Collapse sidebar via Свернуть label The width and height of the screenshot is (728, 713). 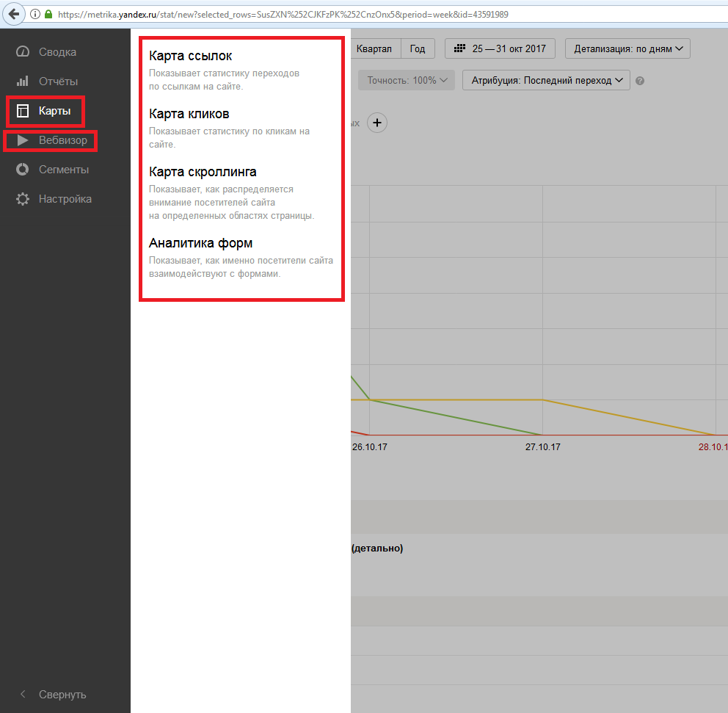pos(62,695)
